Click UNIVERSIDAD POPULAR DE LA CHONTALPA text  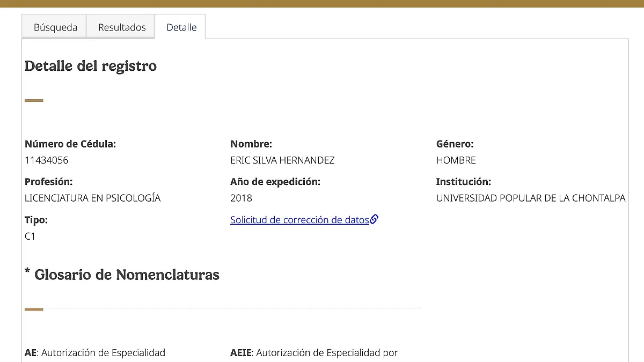pyautogui.click(x=530, y=198)
